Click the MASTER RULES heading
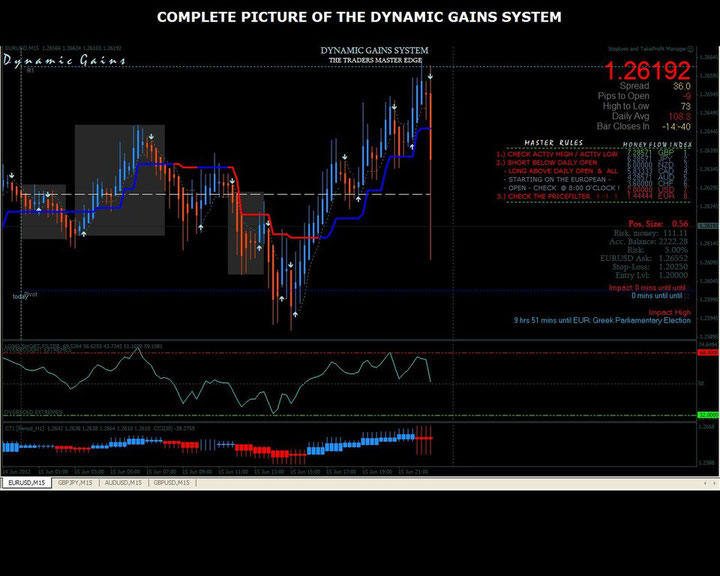720x576 pixels. [554, 143]
